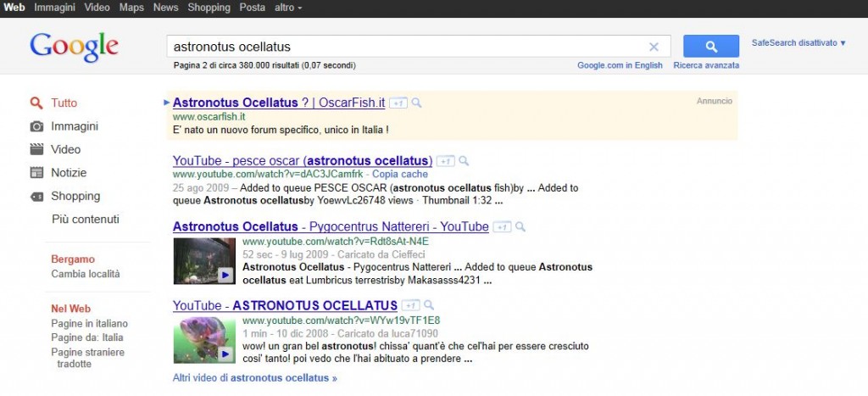Select Web in the top bar
The image size is (868, 396).
14,8
